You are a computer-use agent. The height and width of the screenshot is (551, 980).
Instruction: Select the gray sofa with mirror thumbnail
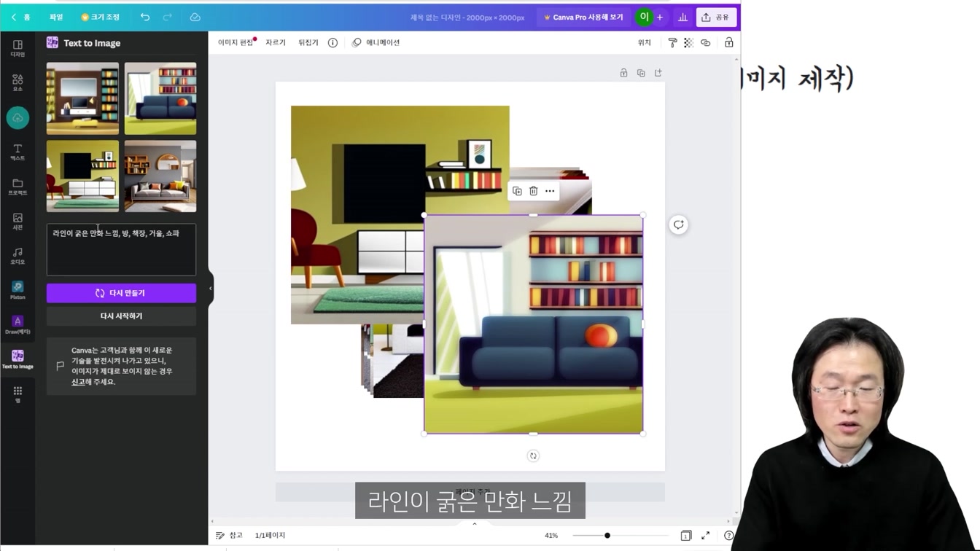coord(160,176)
